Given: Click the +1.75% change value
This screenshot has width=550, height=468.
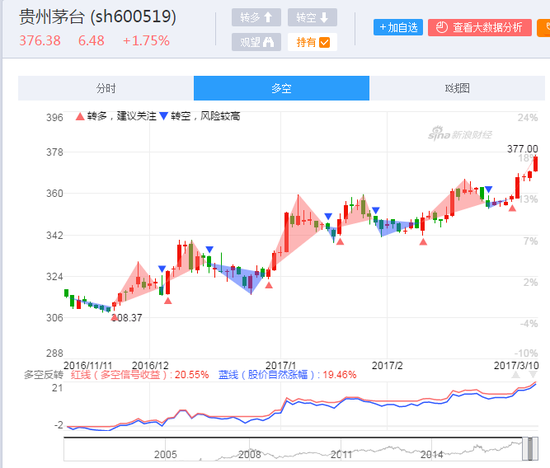Looking at the screenshot, I should point(146,41).
